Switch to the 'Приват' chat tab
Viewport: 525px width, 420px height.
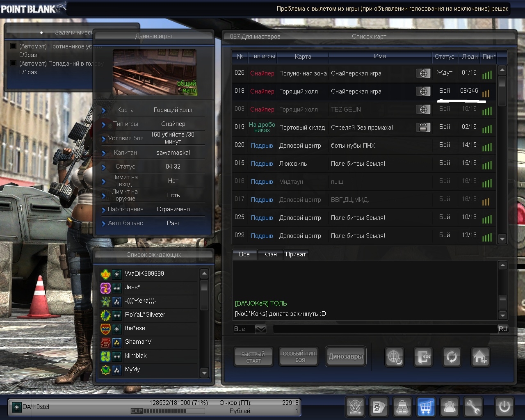coord(295,254)
